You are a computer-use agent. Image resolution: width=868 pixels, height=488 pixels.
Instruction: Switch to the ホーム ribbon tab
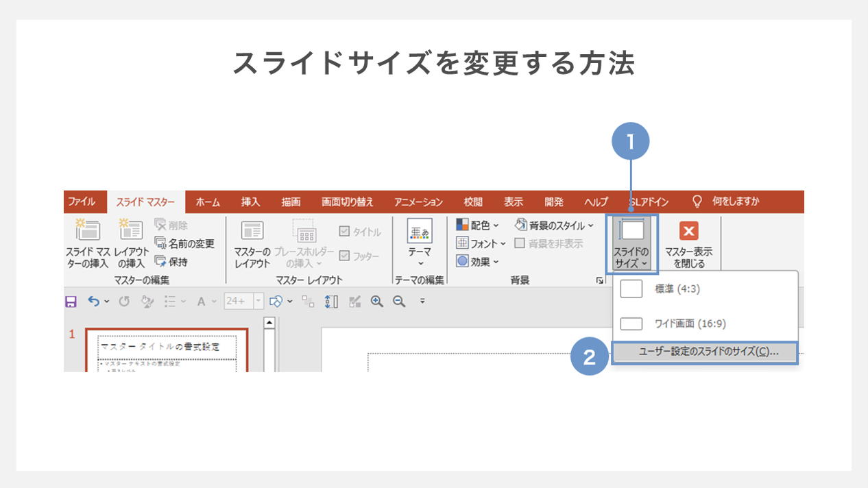pyautogui.click(x=206, y=202)
